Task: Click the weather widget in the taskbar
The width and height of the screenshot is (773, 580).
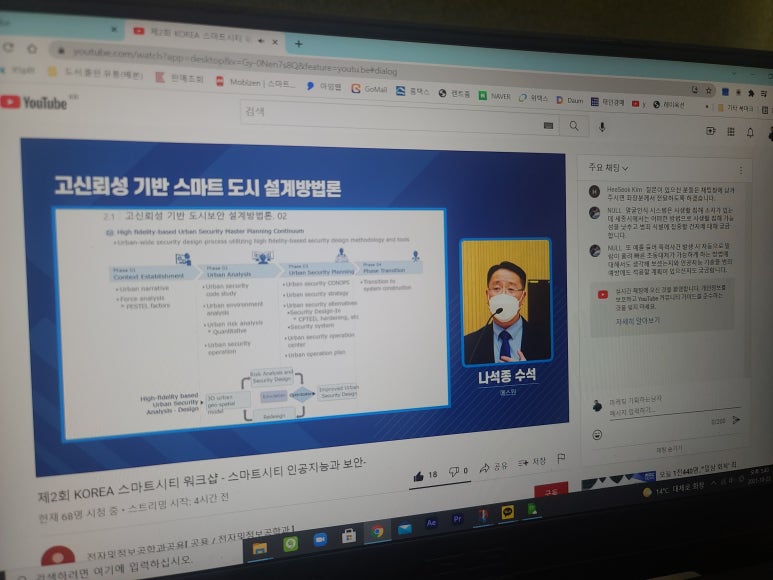Action: pos(673,489)
